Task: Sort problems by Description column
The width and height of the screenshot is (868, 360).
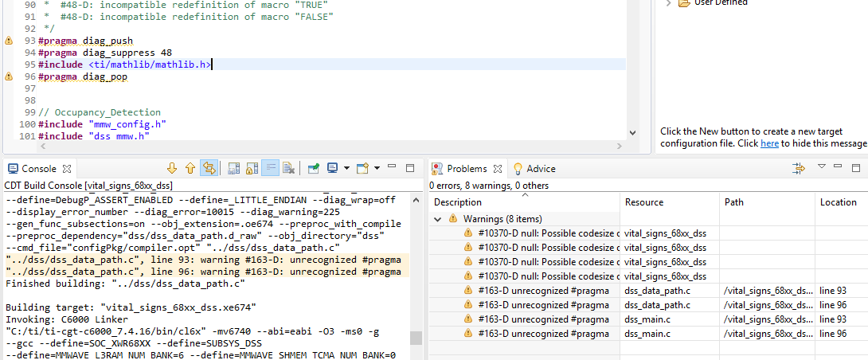Action: tap(526, 202)
